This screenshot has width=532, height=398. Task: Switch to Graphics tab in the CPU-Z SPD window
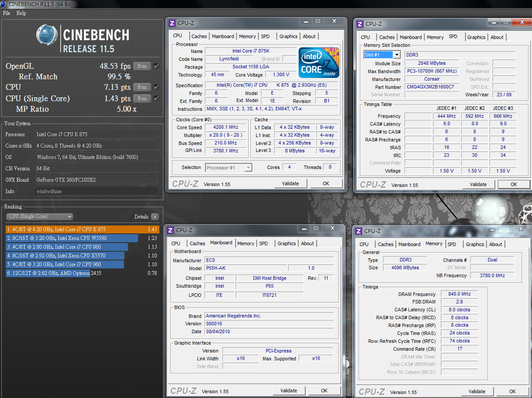(476, 37)
